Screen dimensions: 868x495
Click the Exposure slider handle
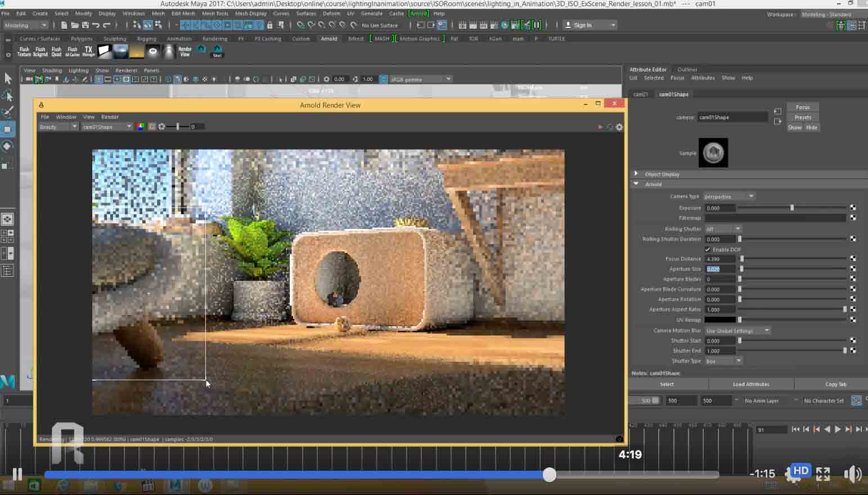click(792, 208)
